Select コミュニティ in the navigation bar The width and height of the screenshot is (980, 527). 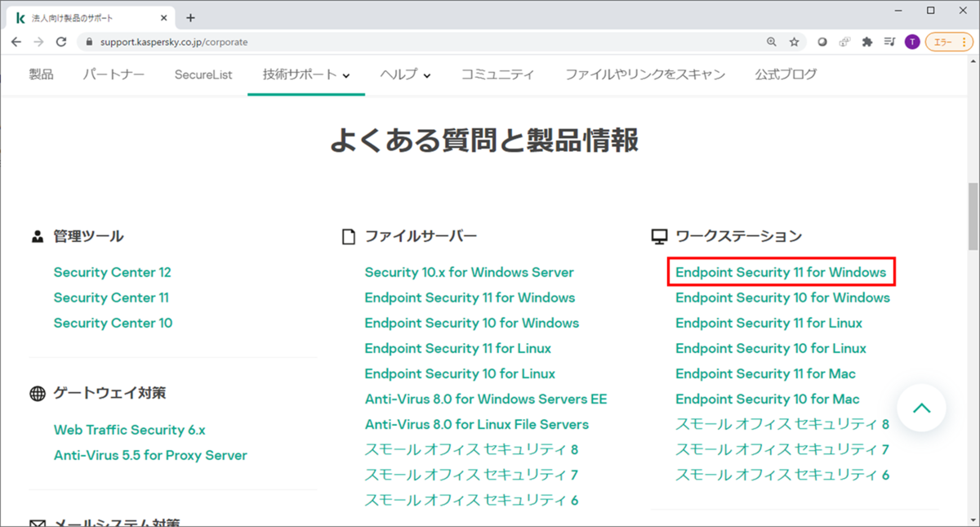pos(498,74)
